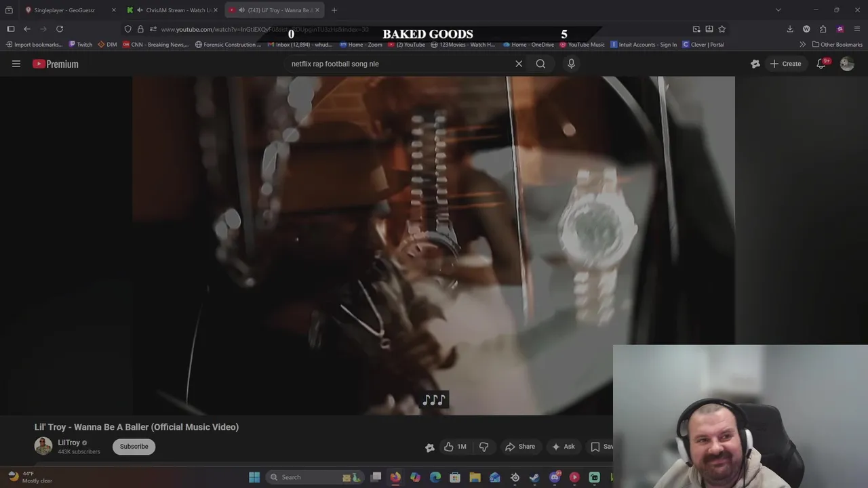Open YouTube notifications bell
Viewport: 868px width, 488px height.
click(x=821, y=64)
